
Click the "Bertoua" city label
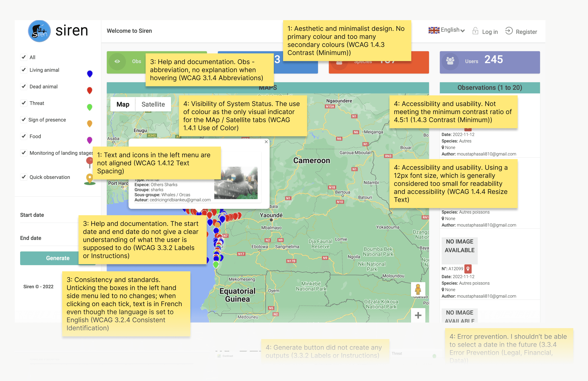coord(342,192)
